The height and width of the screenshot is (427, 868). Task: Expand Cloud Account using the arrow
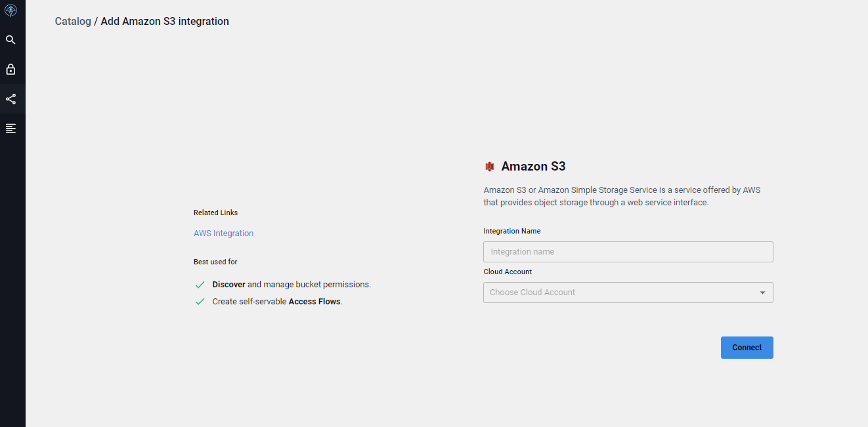coord(762,293)
